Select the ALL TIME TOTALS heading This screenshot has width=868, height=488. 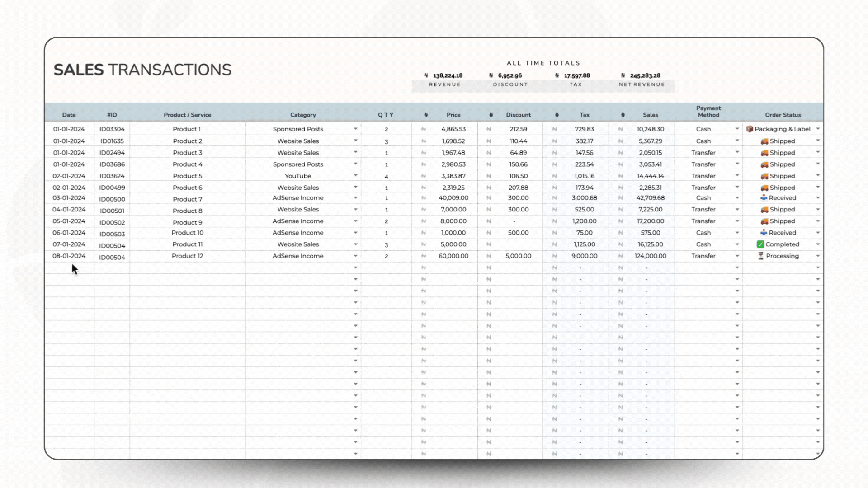pyautogui.click(x=543, y=63)
